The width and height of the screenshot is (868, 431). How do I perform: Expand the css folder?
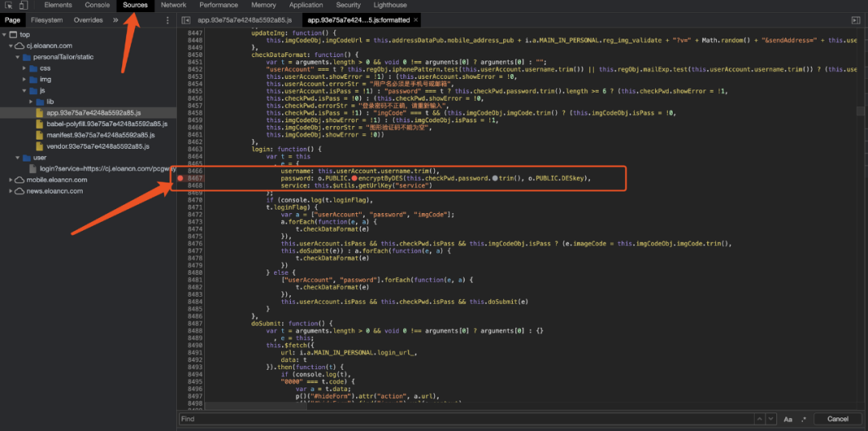tap(25, 68)
